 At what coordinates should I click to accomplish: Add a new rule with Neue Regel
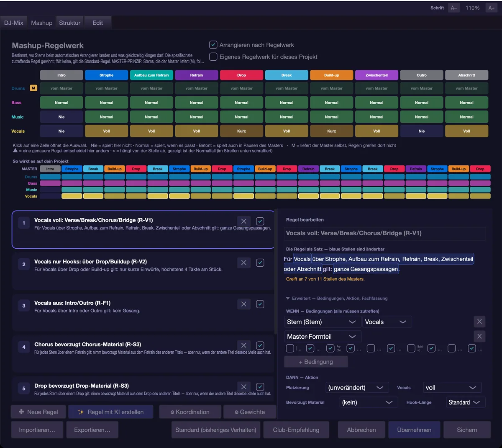click(x=38, y=412)
